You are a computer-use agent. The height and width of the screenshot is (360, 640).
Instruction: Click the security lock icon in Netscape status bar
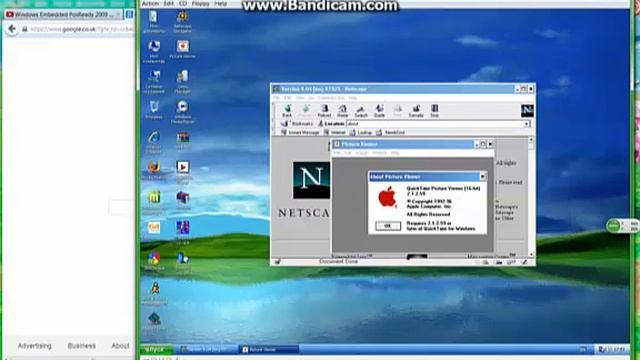tap(278, 262)
